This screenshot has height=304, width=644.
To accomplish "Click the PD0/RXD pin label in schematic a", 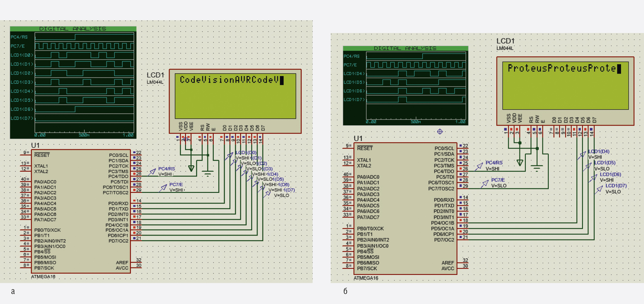I will pos(118,203).
